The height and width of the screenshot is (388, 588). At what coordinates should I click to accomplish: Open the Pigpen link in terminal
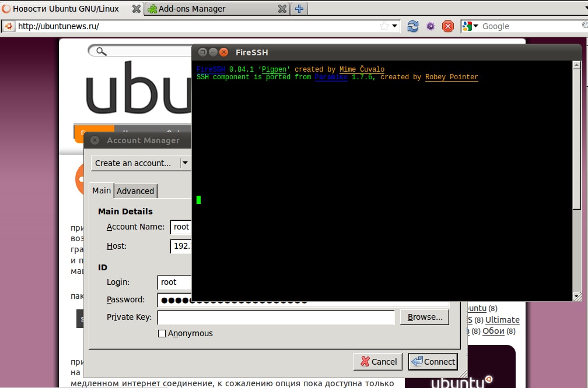tap(274, 69)
